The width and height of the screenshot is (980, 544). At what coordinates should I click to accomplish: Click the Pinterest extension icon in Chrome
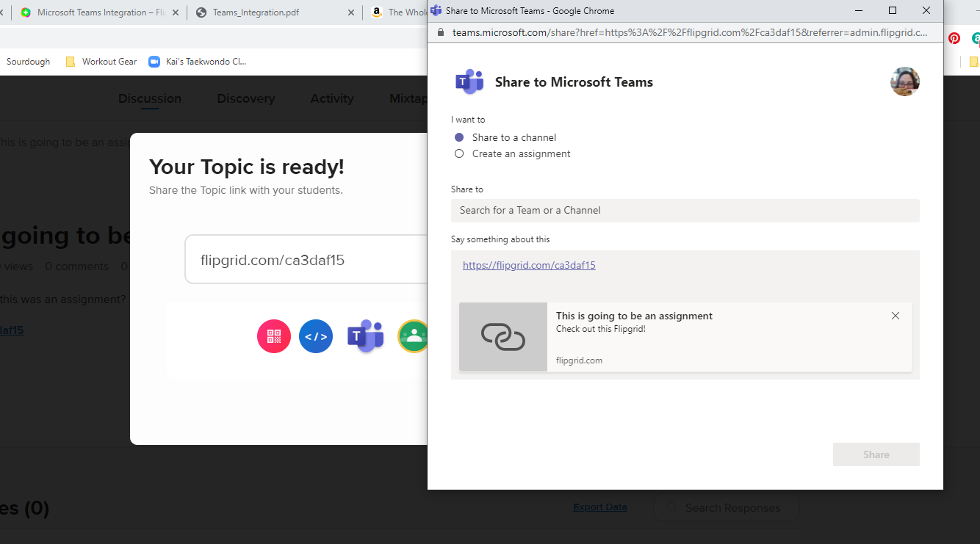pyautogui.click(x=954, y=38)
